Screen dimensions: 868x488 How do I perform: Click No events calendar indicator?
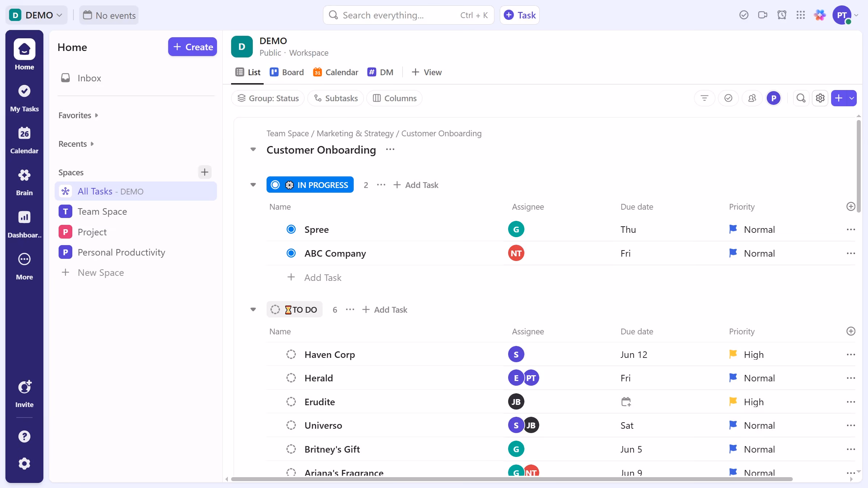click(x=109, y=15)
